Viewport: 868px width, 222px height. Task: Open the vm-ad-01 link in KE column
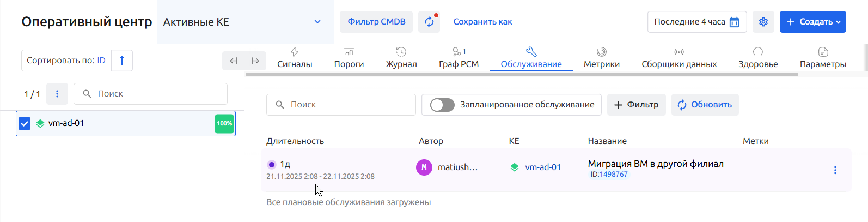click(543, 167)
